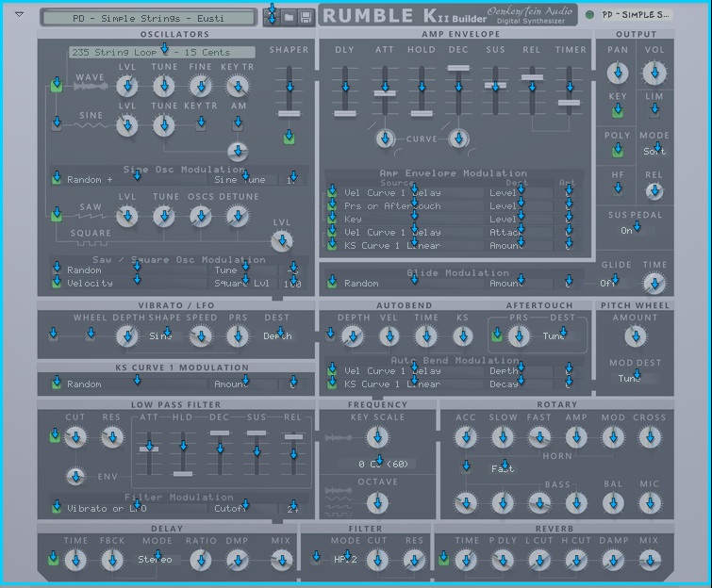
Task: Open the Rotary speed 'Fast' dropdown
Action: [504, 468]
